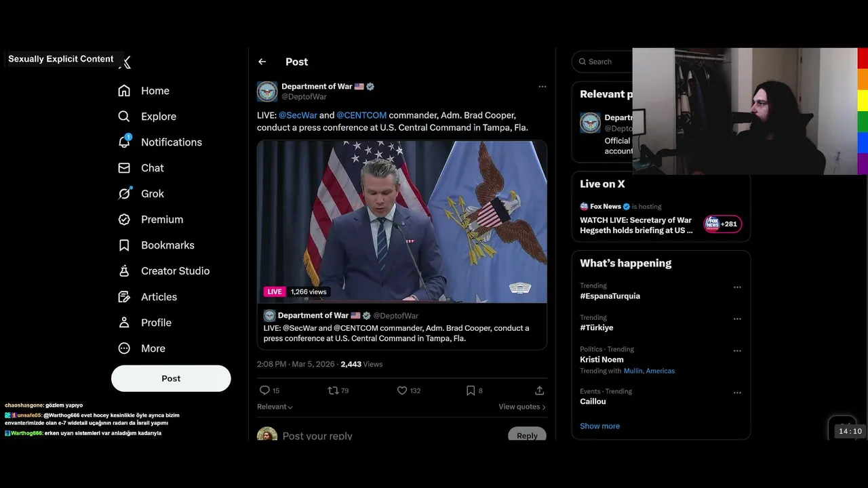Open the @CENTCOM mention link
The height and width of the screenshot is (488, 868).
pyautogui.click(x=361, y=115)
